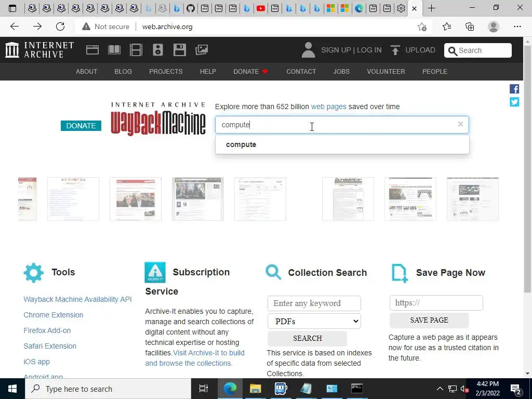The width and height of the screenshot is (532, 399).
Task: Select the "compute" autocomplete suggestion
Action: (x=342, y=144)
